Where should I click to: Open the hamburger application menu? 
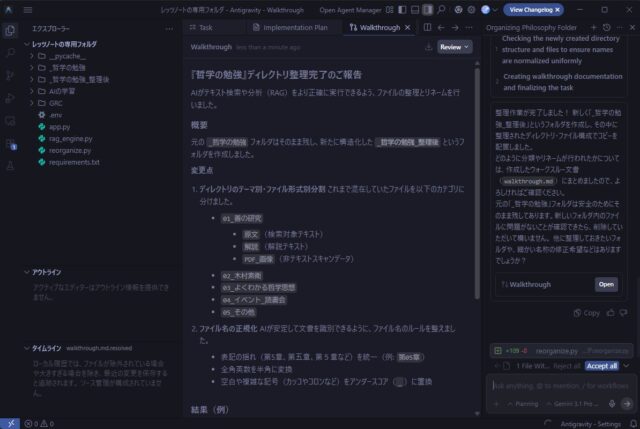pos(28,10)
